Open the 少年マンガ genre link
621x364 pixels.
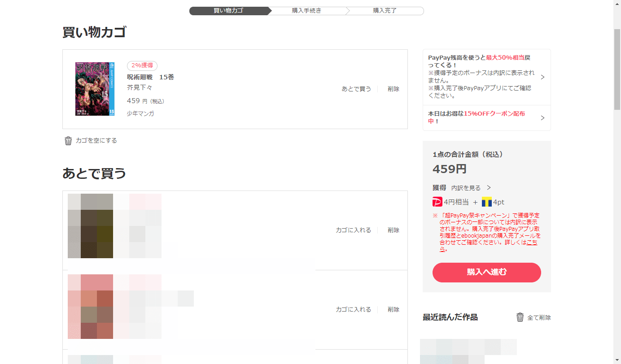140,114
